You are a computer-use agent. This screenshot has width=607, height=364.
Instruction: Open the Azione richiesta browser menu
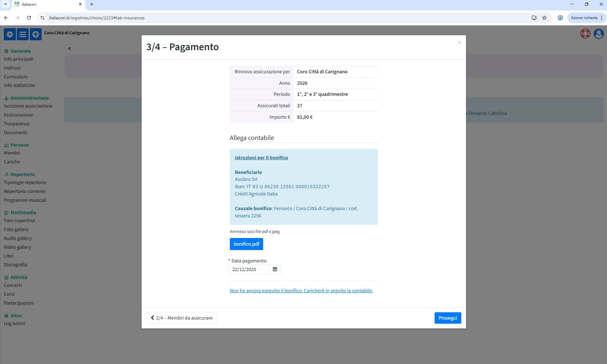point(587,18)
